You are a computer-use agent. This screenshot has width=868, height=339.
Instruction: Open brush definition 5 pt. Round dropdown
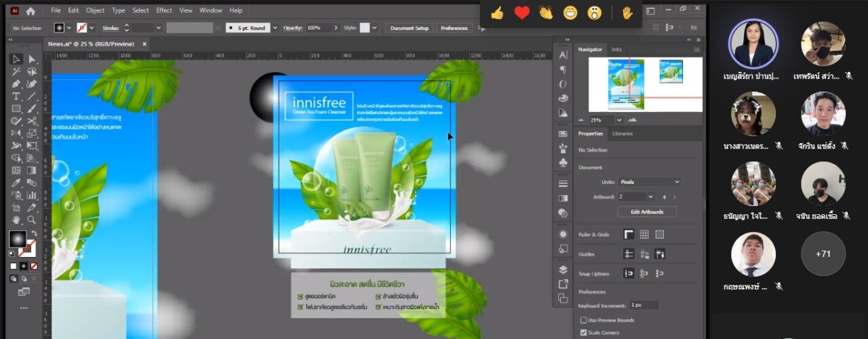275,28
